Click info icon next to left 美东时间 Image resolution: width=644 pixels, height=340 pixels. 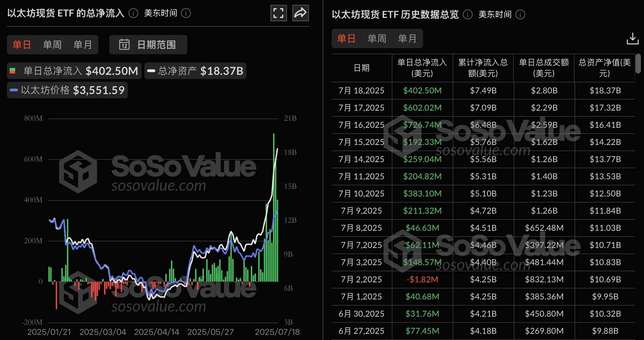pyautogui.click(x=186, y=13)
